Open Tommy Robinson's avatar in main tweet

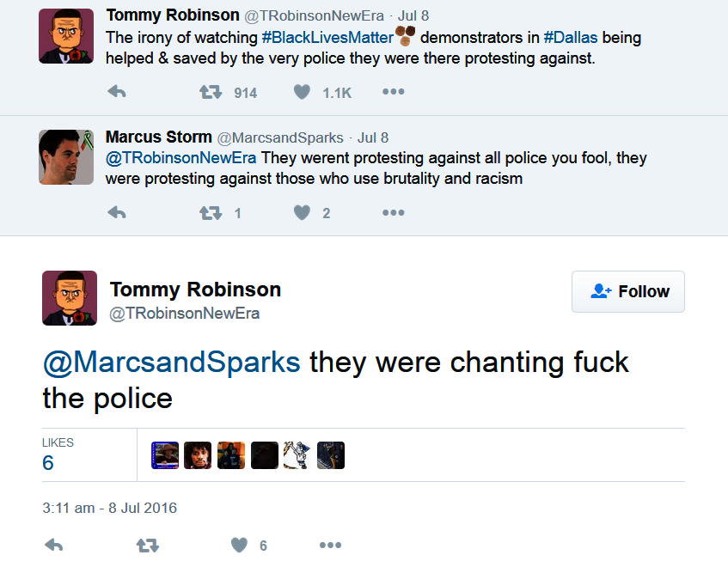pos(70,297)
